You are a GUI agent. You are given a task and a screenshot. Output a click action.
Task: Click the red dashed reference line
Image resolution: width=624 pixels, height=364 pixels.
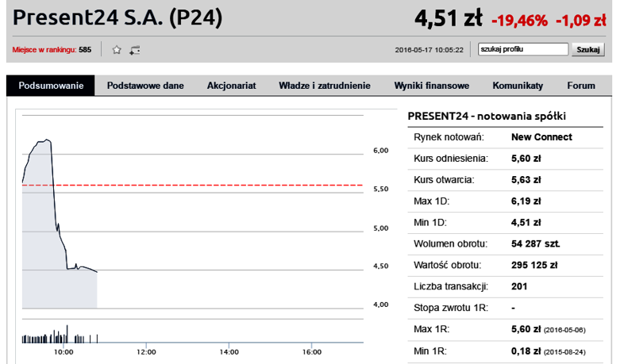(193, 186)
